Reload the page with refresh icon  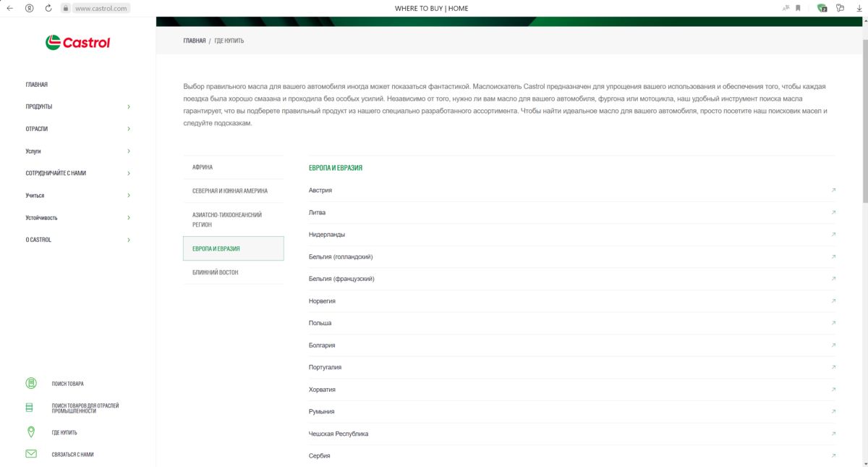tap(48, 8)
